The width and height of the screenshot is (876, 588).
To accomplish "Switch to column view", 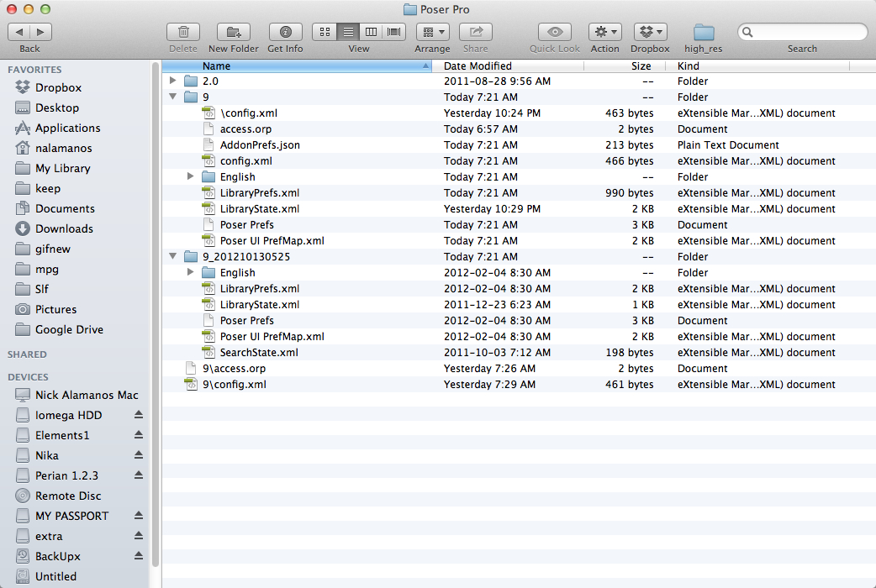I will [371, 32].
